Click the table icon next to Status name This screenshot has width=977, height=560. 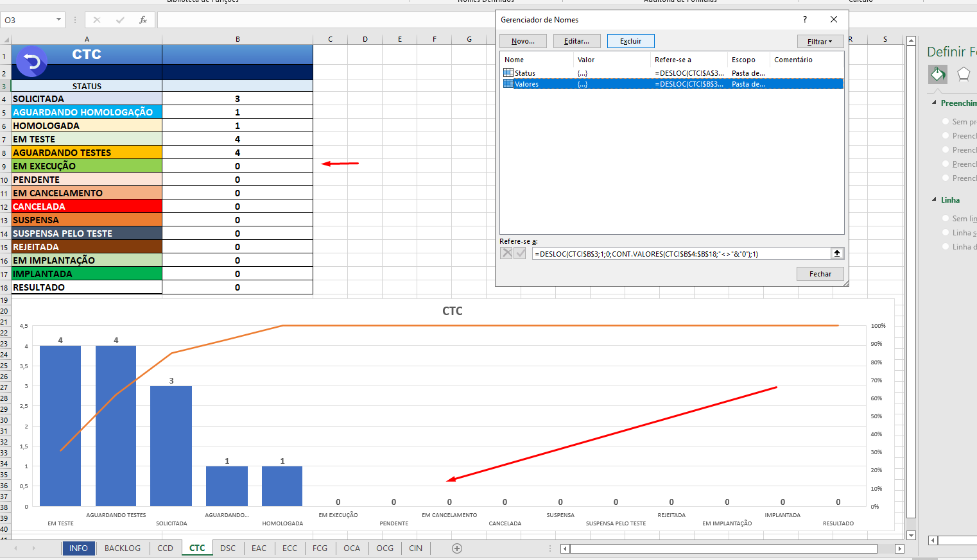[x=508, y=72]
